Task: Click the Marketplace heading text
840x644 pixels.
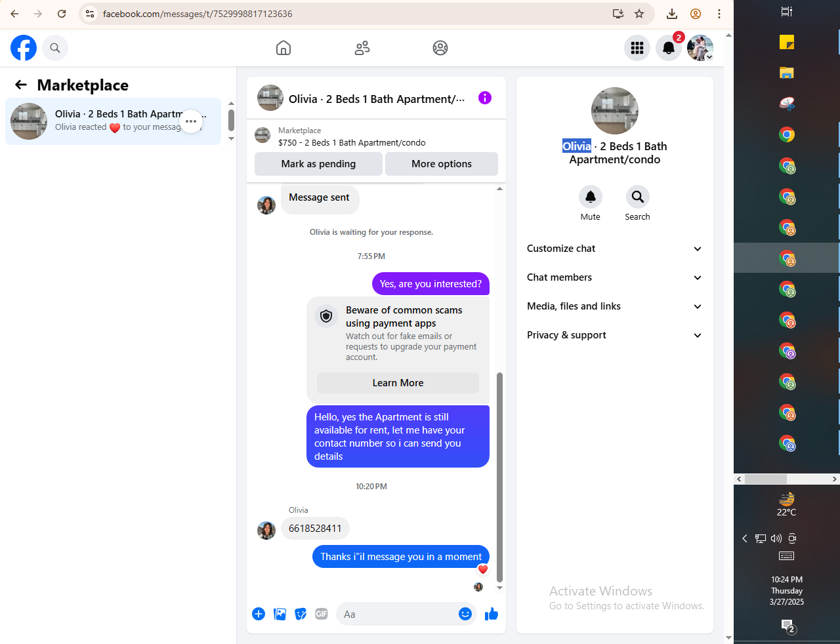Action: [x=83, y=85]
